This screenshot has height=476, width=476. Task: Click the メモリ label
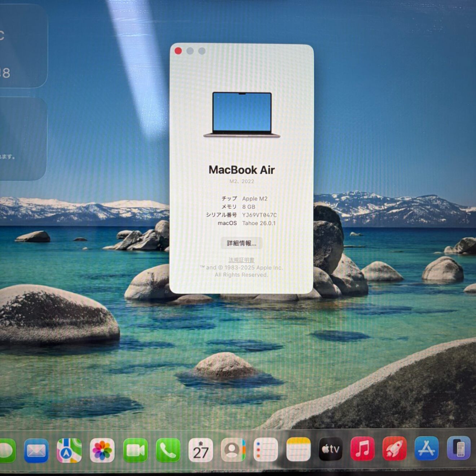(229, 207)
